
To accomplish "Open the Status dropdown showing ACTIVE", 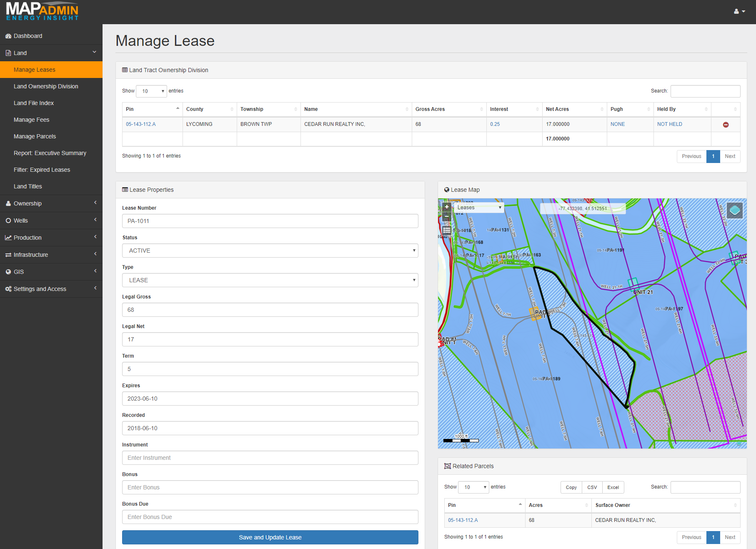I will 270,251.
